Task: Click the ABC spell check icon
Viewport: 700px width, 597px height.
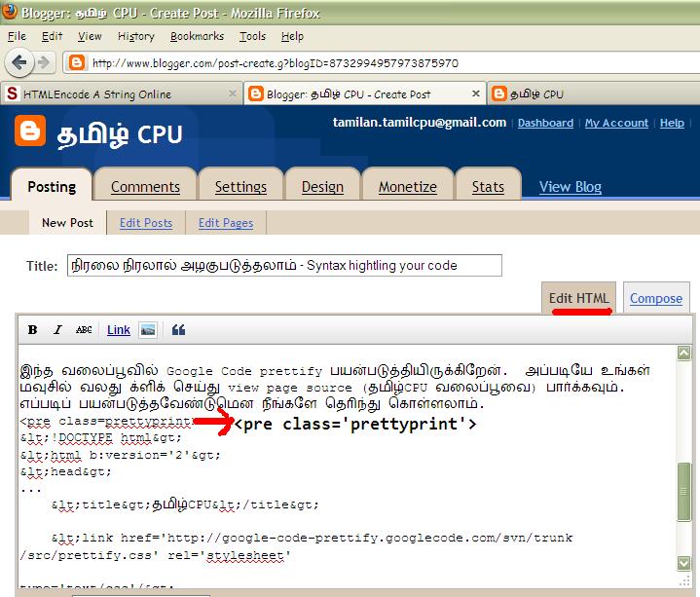Action: coord(84,330)
